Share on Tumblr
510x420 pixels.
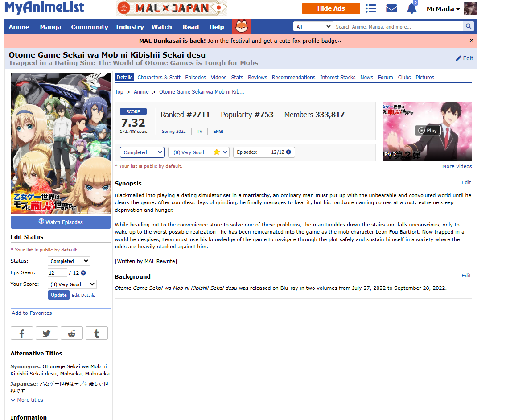pyautogui.click(x=97, y=333)
